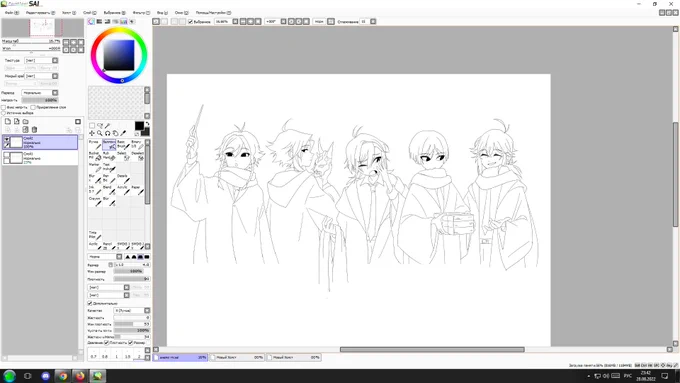
Task: Select the lasso tool
Action: (100, 126)
